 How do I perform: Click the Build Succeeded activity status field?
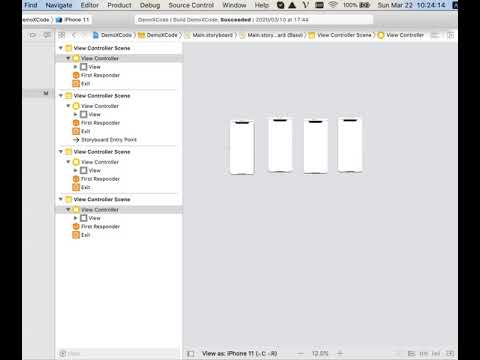(x=253, y=20)
